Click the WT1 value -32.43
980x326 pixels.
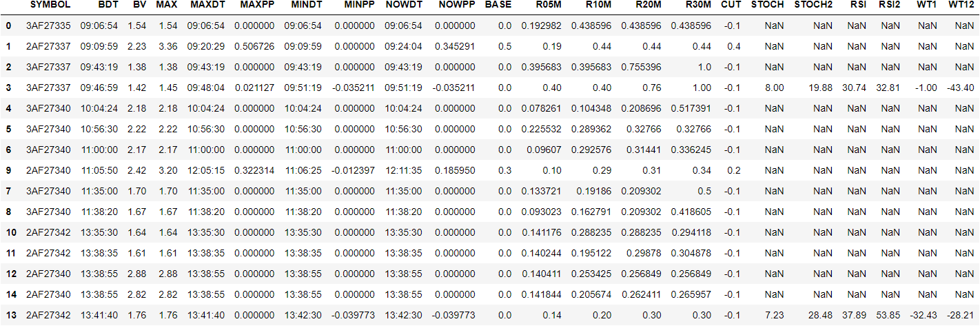[924, 315]
